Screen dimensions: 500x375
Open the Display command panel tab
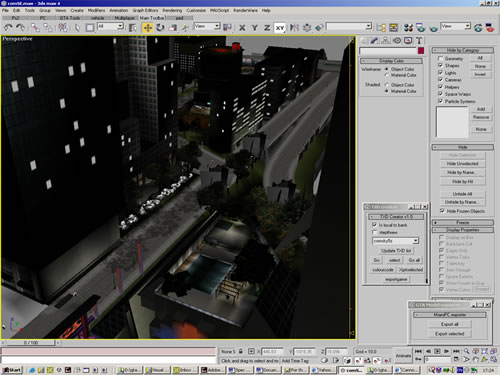(408, 40)
